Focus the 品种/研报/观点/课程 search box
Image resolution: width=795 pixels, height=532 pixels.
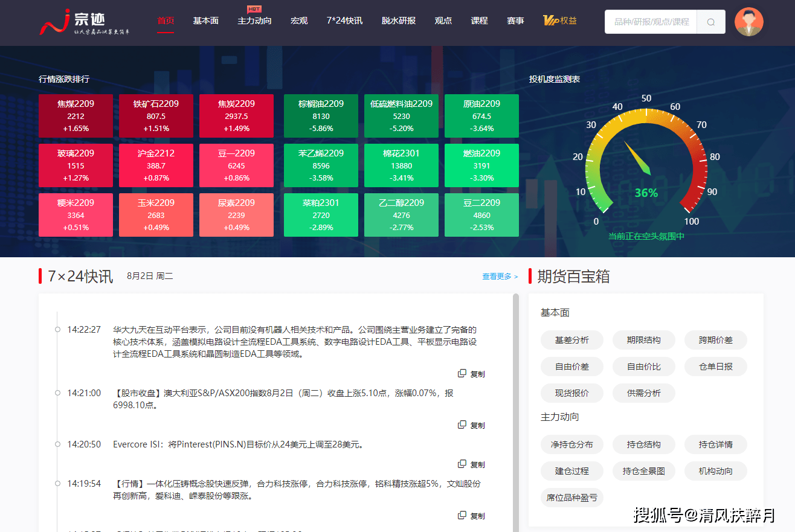point(651,22)
